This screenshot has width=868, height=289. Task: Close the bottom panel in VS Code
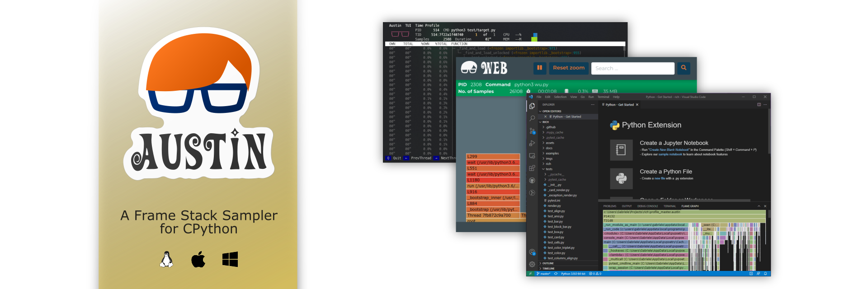tap(765, 206)
